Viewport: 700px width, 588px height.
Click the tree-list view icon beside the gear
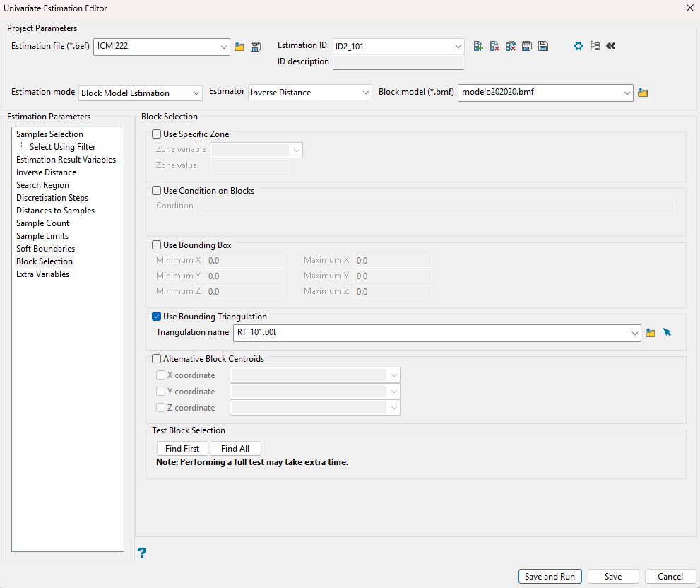point(595,46)
